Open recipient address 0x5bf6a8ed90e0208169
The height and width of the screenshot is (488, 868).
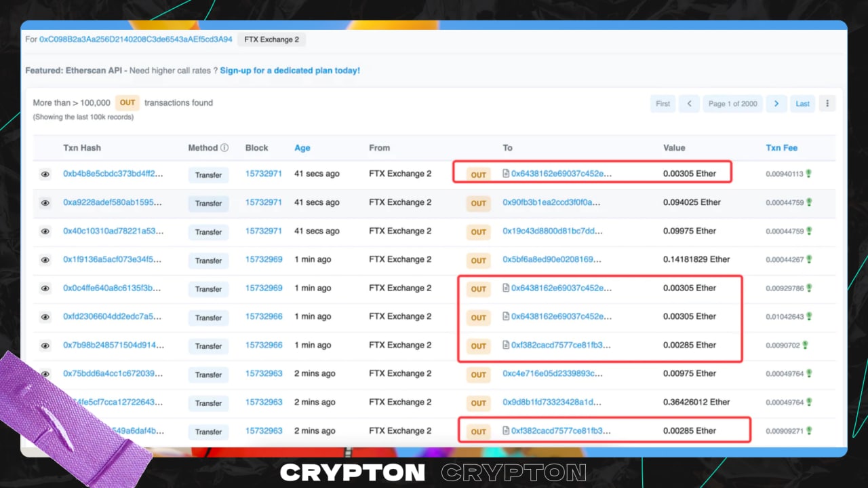click(551, 259)
